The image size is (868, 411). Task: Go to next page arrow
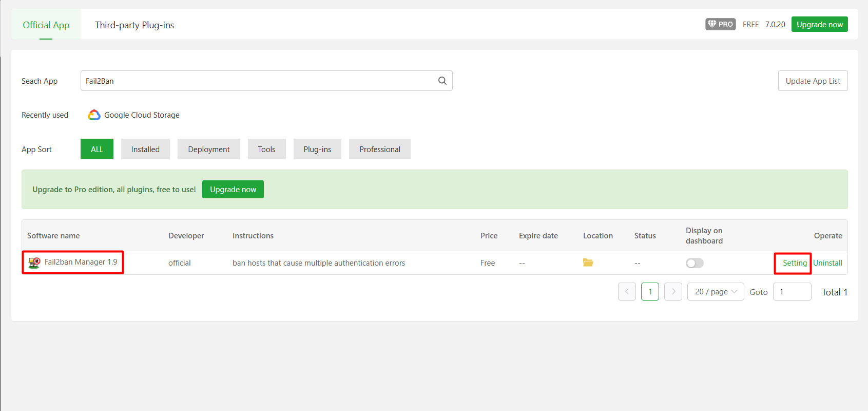point(673,291)
